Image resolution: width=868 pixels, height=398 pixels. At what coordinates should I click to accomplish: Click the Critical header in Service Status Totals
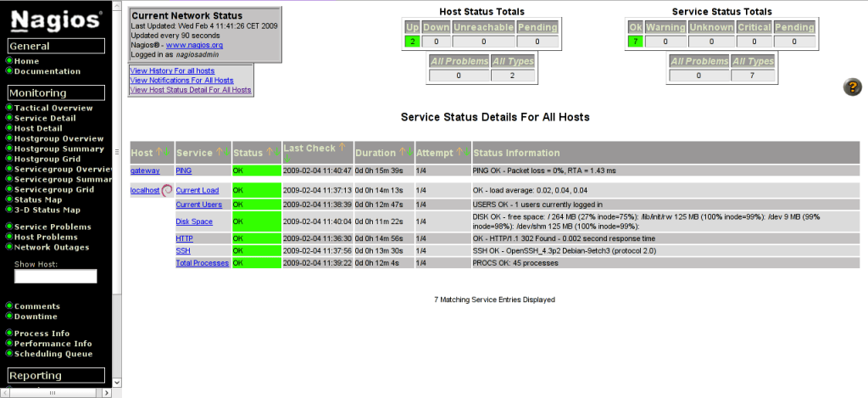tap(754, 27)
